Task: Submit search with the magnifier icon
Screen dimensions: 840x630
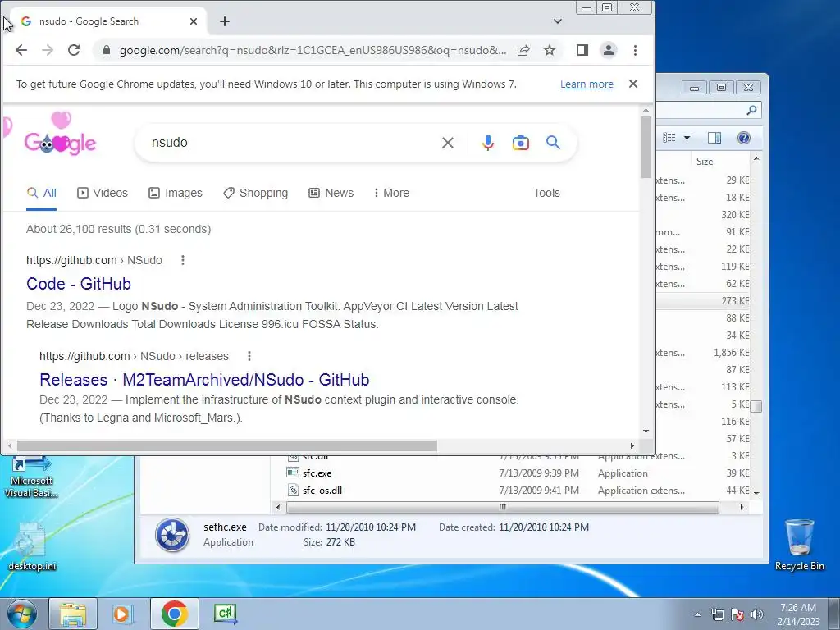Action: coord(554,143)
